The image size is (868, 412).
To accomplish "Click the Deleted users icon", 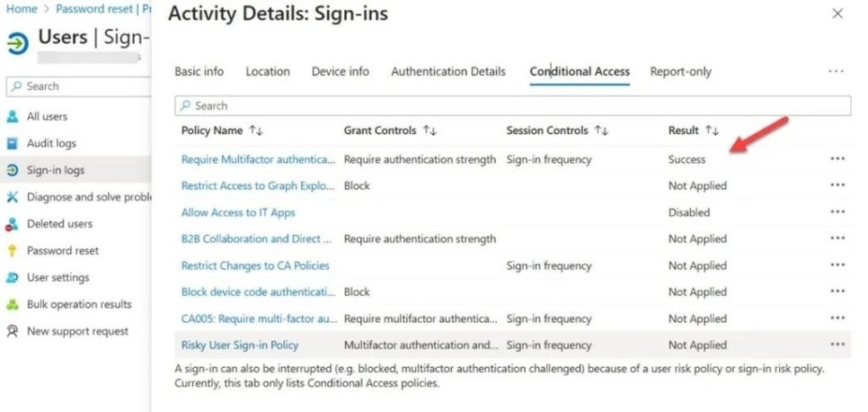I will click(x=13, y=224).
